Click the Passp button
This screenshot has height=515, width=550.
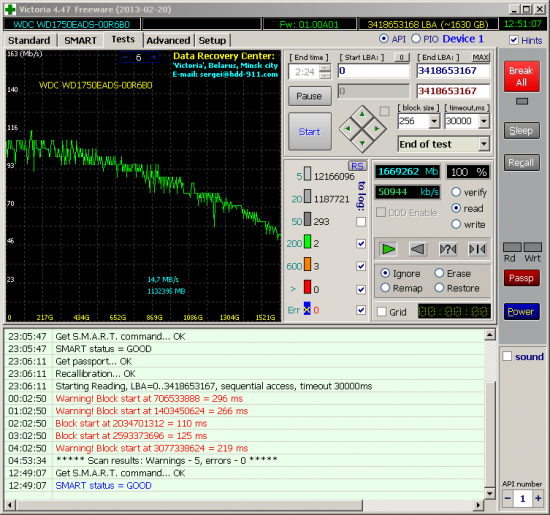coord(522,278)
